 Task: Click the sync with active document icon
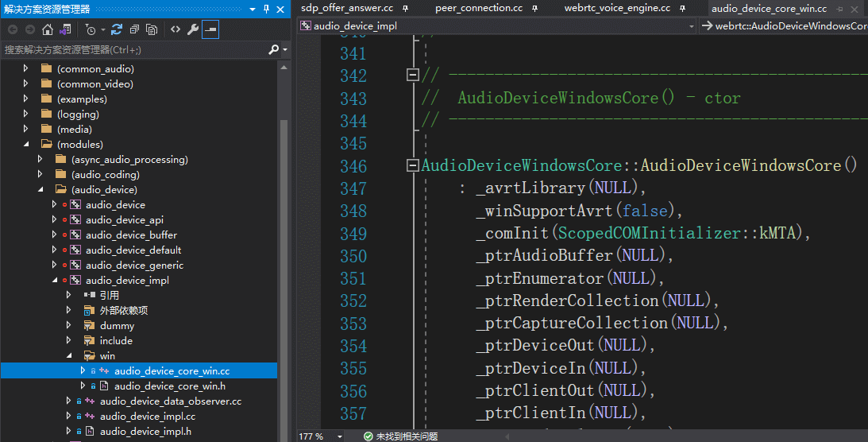116,29
